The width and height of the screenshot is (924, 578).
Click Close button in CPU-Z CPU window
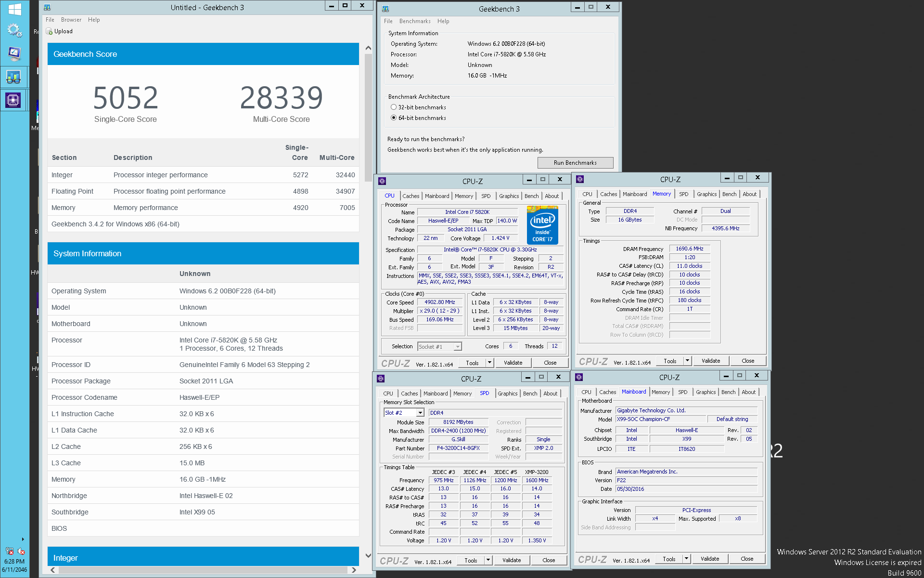point(550,363)
